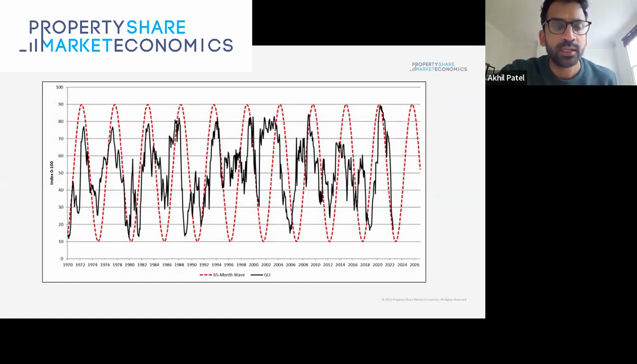Click the 2026 label on the x-axis
The width and height of the screenshot is (637, 364).
pyautogui.click(x=415, y=265)
